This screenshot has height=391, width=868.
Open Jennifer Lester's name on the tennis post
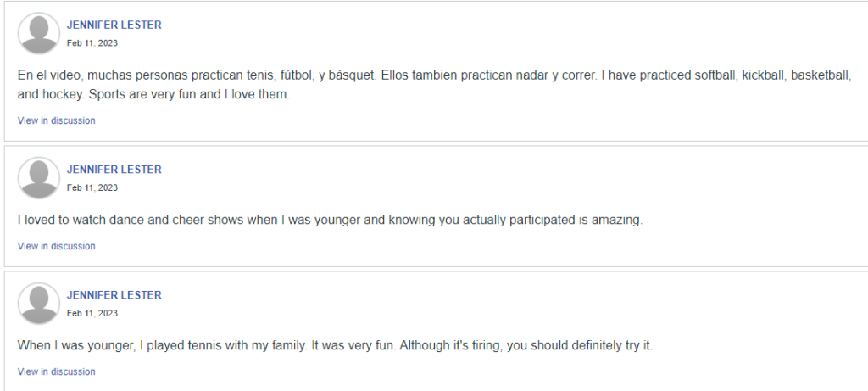pos(114,295)
